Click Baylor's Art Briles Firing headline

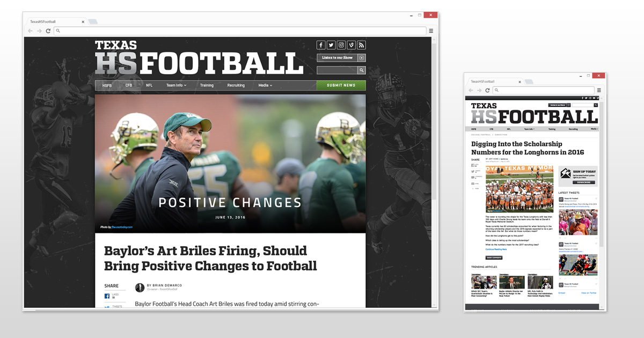tap(210, 258)
